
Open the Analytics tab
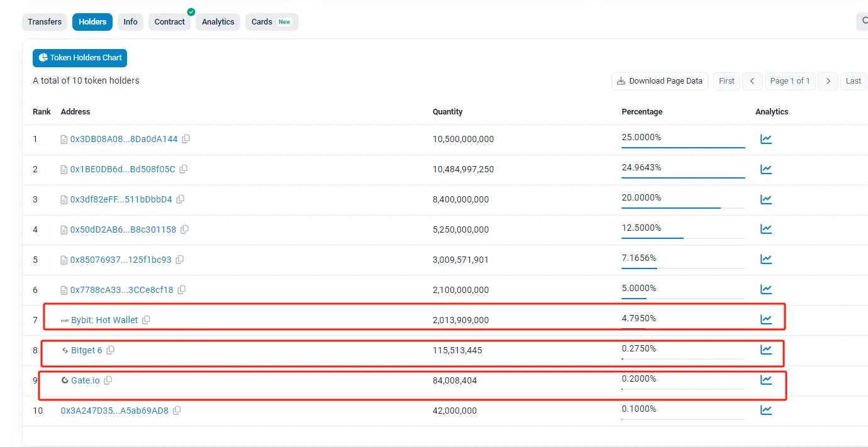[x=218, y=22]
